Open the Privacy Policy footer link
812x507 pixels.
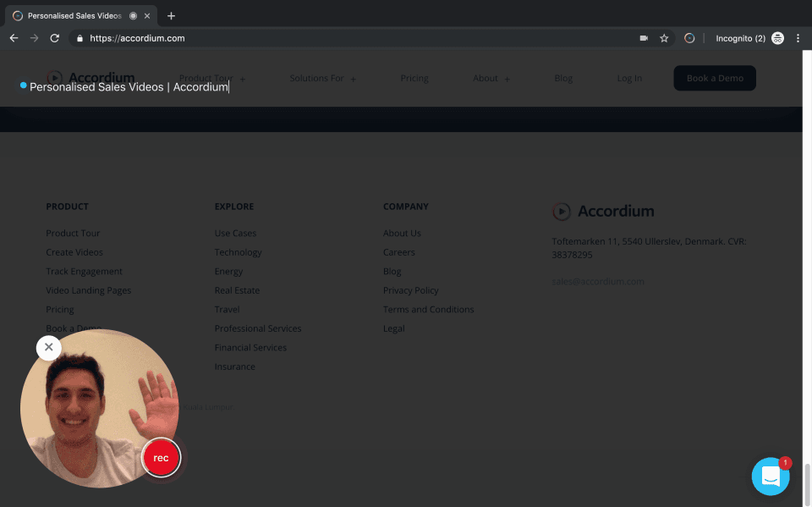411,290
